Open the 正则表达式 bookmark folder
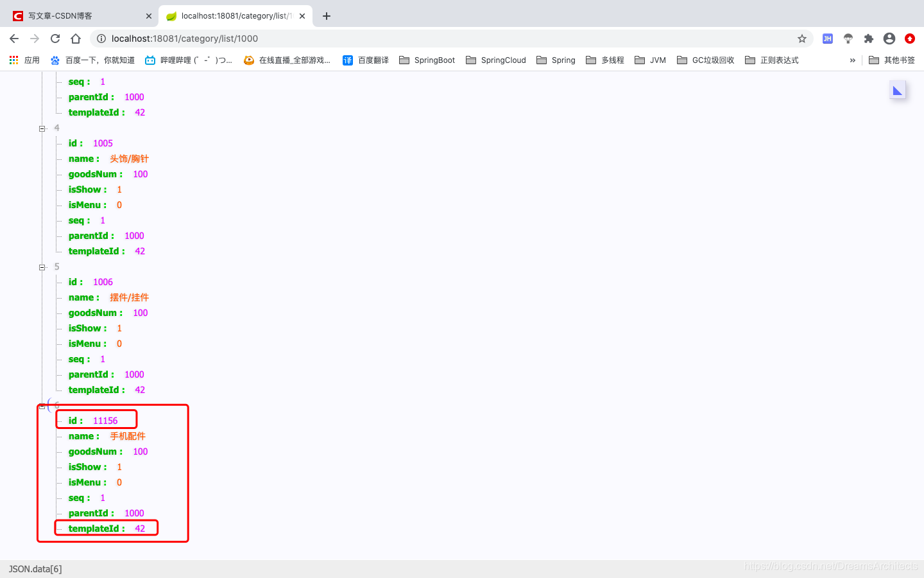Viewport: 924px width, 578px height. [x=772, y=60]
